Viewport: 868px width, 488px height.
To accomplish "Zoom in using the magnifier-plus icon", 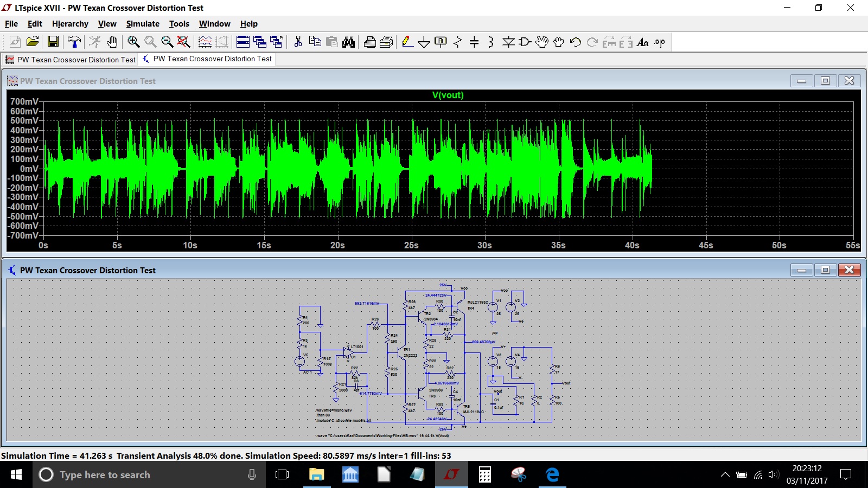I will [x=133, y=42].
